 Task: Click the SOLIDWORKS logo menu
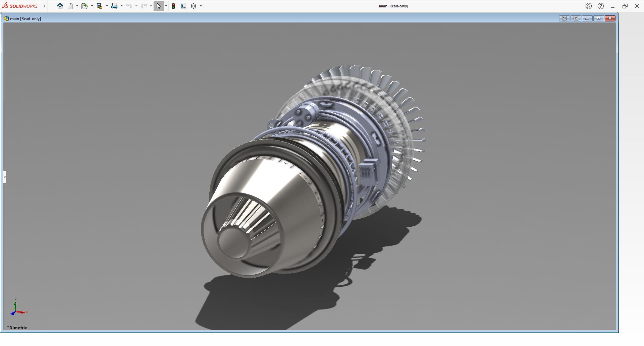click(x=20, y=6)
